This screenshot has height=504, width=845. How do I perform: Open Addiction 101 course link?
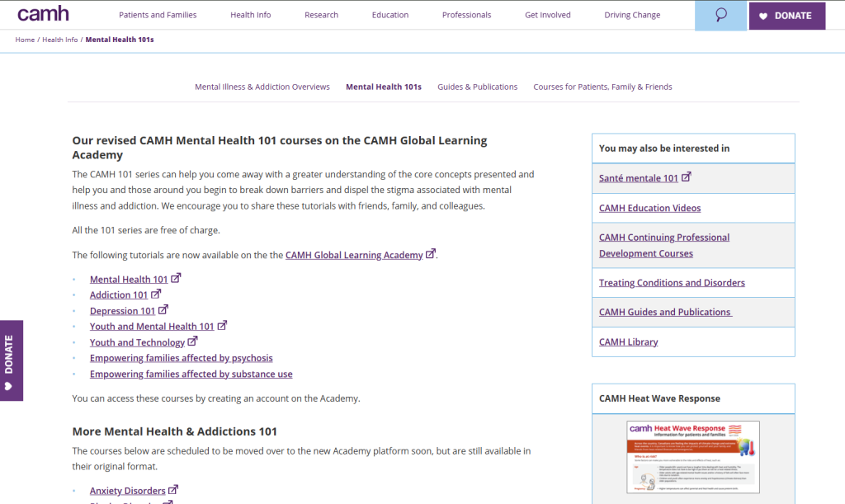(119, 295)
